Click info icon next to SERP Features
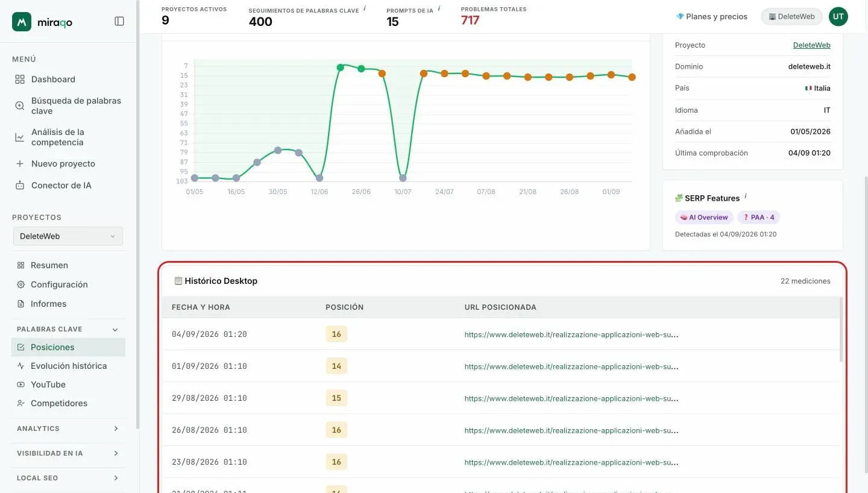The width and height of the screenshot is (868, 493). [746, 196]
